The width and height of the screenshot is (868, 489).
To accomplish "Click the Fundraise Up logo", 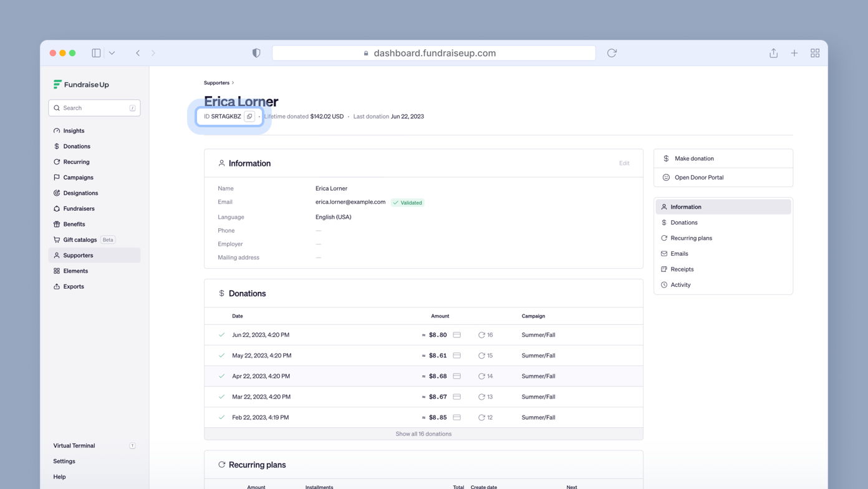I will point(81,85).
